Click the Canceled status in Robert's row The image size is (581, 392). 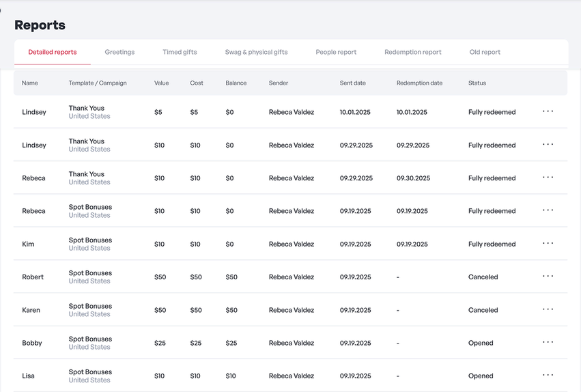tap(483, 277)
